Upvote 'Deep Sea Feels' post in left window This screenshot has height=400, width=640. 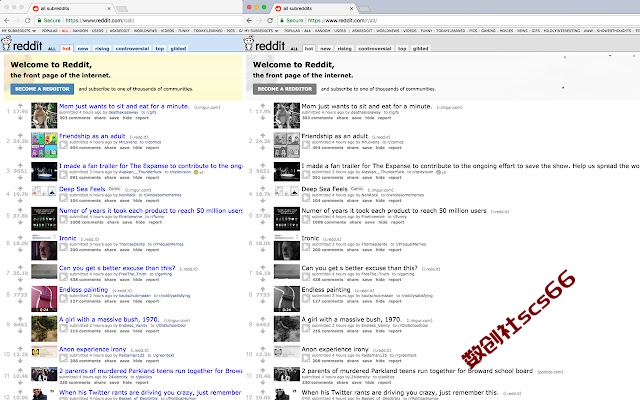click(x=20, y=188)
